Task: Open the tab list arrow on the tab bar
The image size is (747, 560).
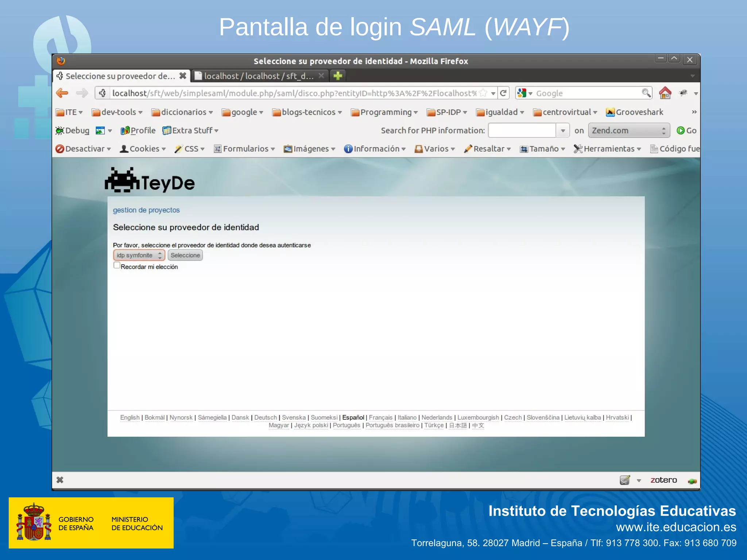Action: (692, 76)
